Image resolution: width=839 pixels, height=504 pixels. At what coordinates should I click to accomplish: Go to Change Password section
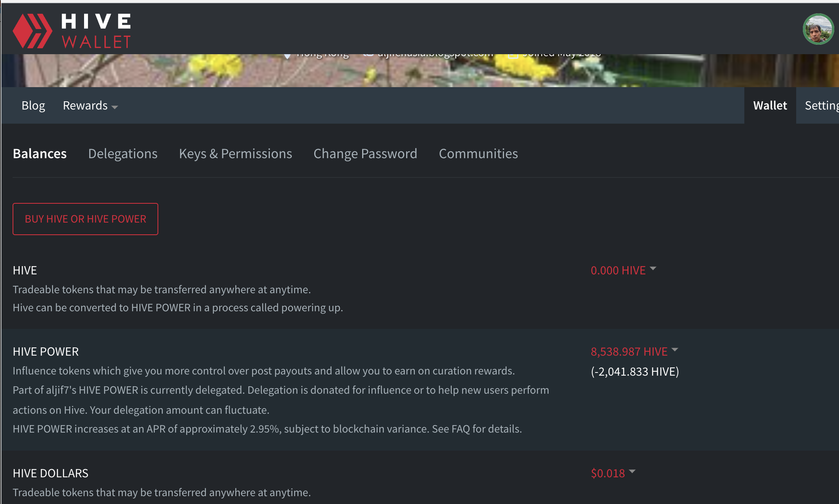coord(365,153)
